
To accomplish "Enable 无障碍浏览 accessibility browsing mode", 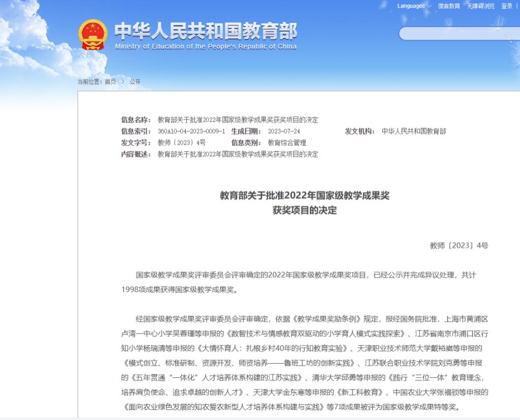I will pyautogui.click(x=480, y=6).
